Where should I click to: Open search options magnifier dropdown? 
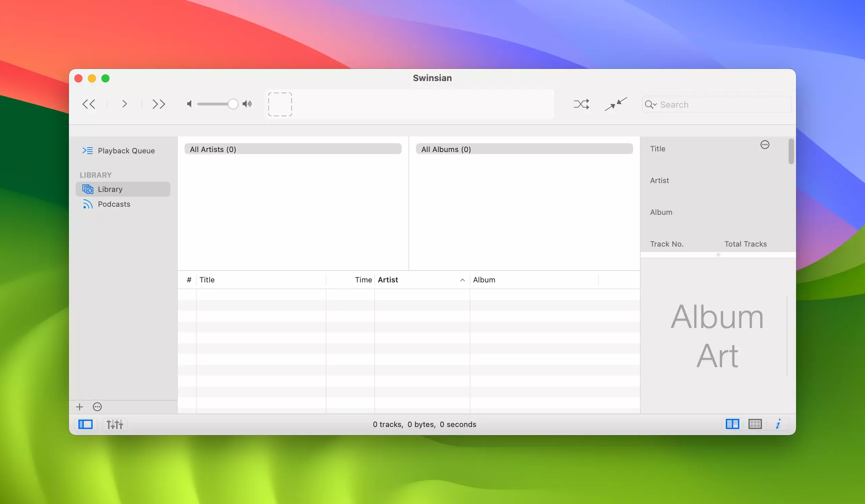point(650,104)
